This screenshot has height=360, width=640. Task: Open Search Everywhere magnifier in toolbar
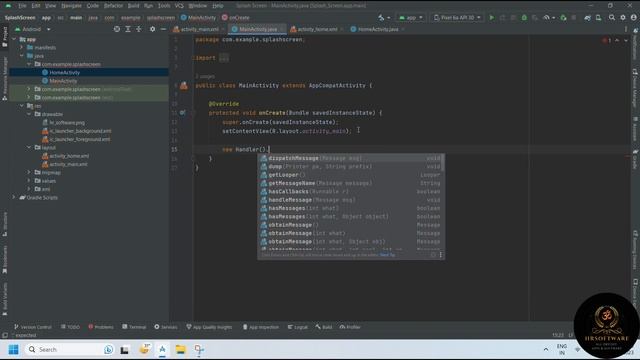(612, 18)
